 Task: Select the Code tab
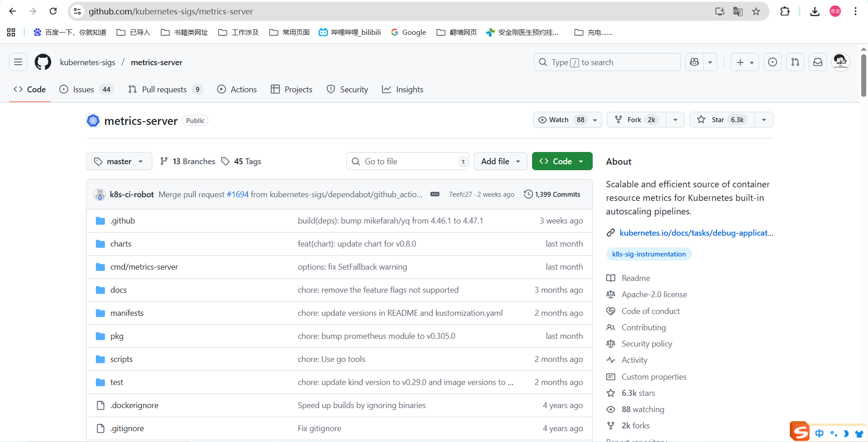[30, 89]
